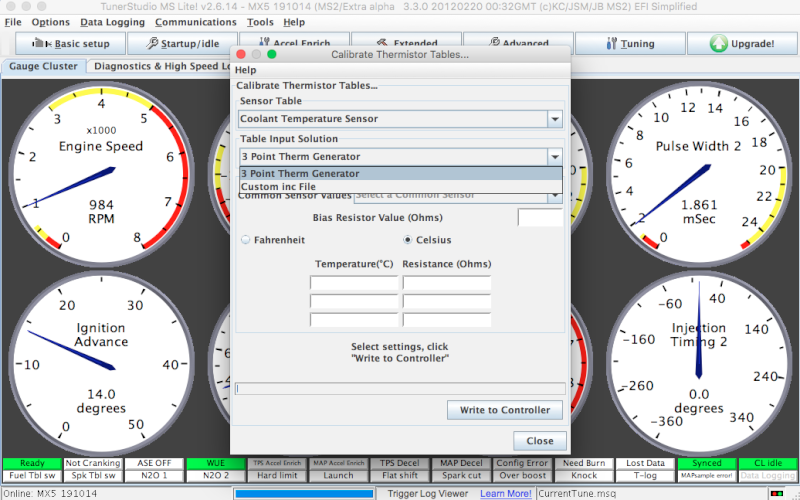Expand the Sensor Table dropdown arrow
This screenshot has width=800, height=500.
click(x=555, y=119)
